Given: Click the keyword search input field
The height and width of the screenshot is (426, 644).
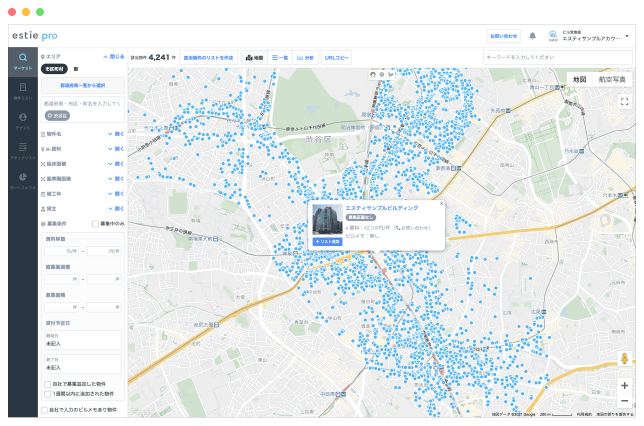Looking at the screenshot, I should point(556,58).
